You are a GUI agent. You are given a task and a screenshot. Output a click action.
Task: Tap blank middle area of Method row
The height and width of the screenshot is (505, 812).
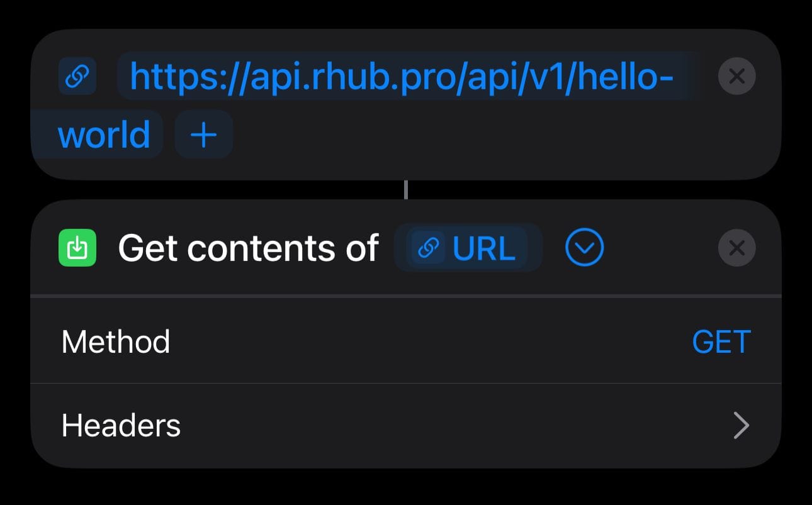coord(428,342)
